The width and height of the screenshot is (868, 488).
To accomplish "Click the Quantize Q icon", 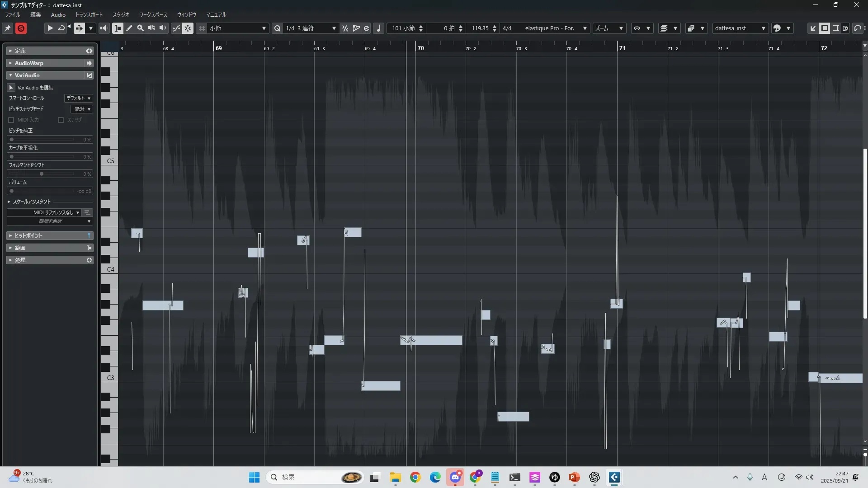I will point(277,28).
